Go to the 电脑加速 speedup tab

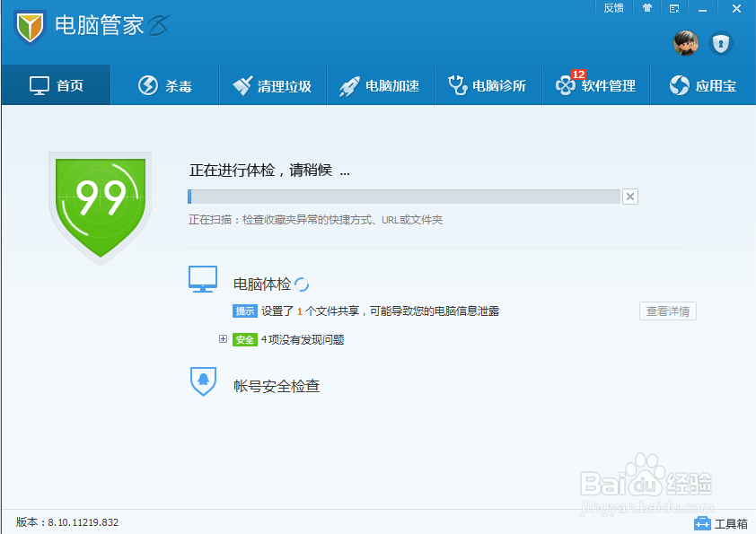pos(381,85)
